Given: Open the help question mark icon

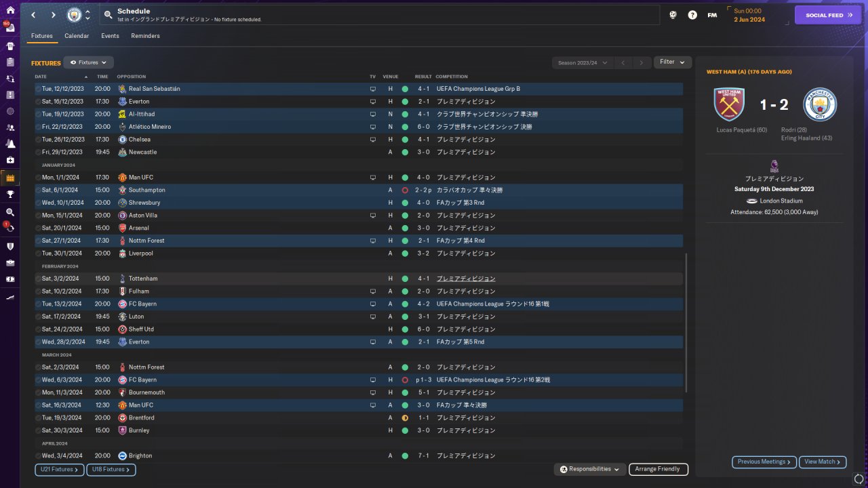Looking at the screenshot, I should click(692, 15).
